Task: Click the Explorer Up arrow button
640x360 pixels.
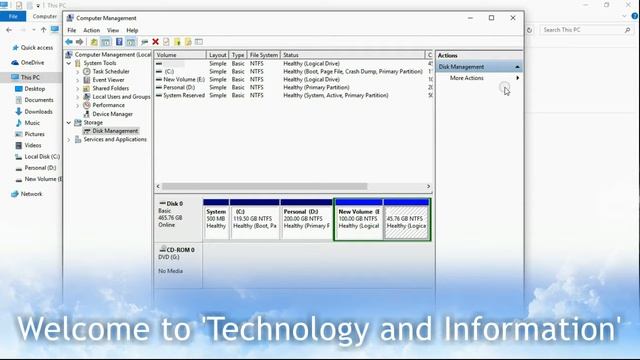Action: point(43,30)
